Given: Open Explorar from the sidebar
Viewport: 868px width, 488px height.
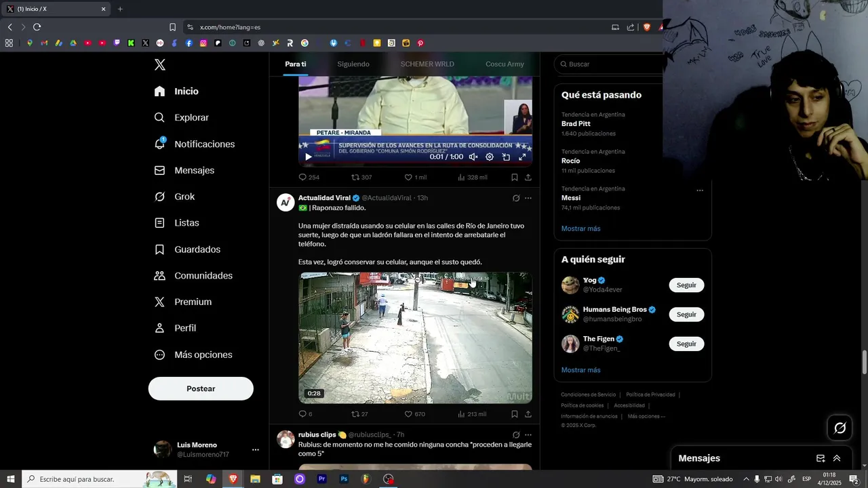Looking at the screenshot, I should [x=182, y=118].
